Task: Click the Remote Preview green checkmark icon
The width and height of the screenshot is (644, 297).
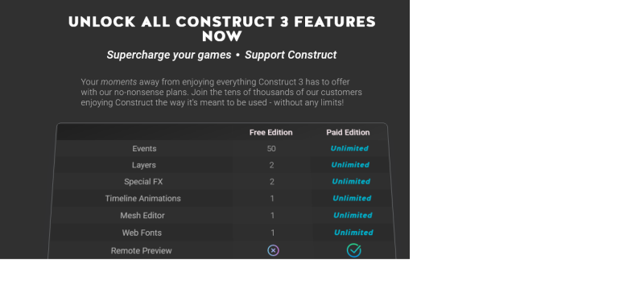Action: (353, 250)
